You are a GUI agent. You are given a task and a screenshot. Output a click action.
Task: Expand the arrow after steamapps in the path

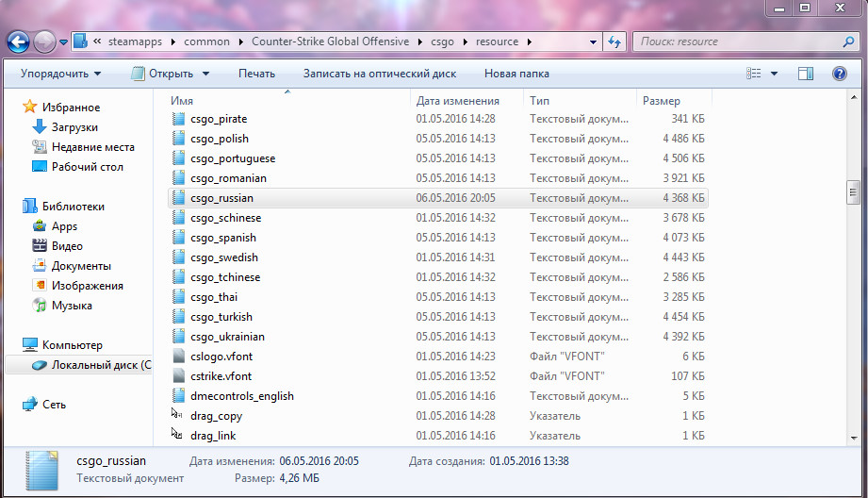click(x=173, y=41)
